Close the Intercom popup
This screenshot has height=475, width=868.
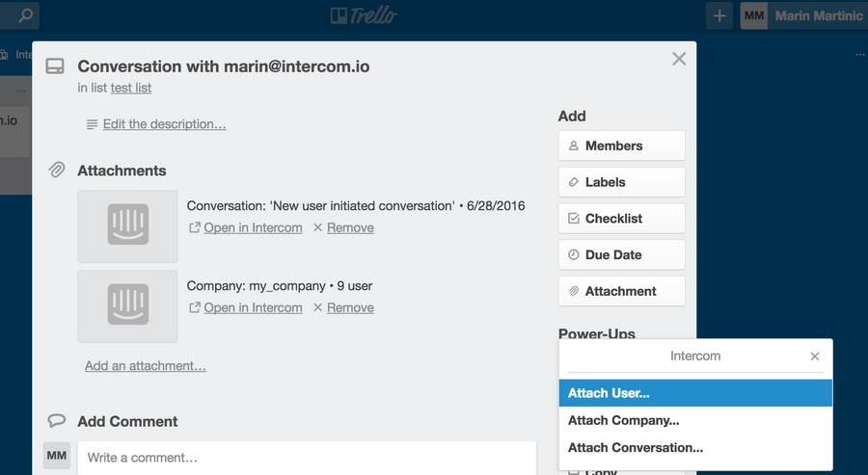(815, 356)
